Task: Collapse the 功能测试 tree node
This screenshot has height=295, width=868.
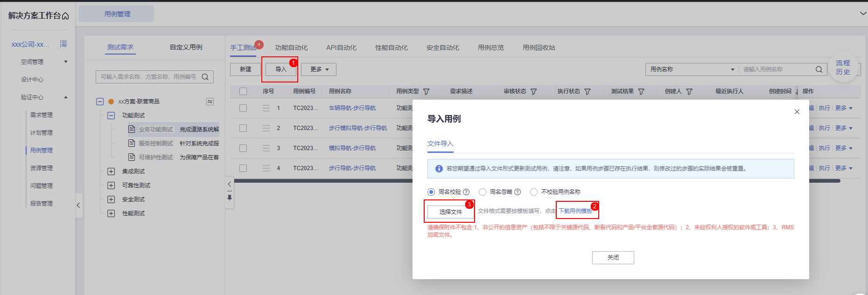Action: coord(111,116)
